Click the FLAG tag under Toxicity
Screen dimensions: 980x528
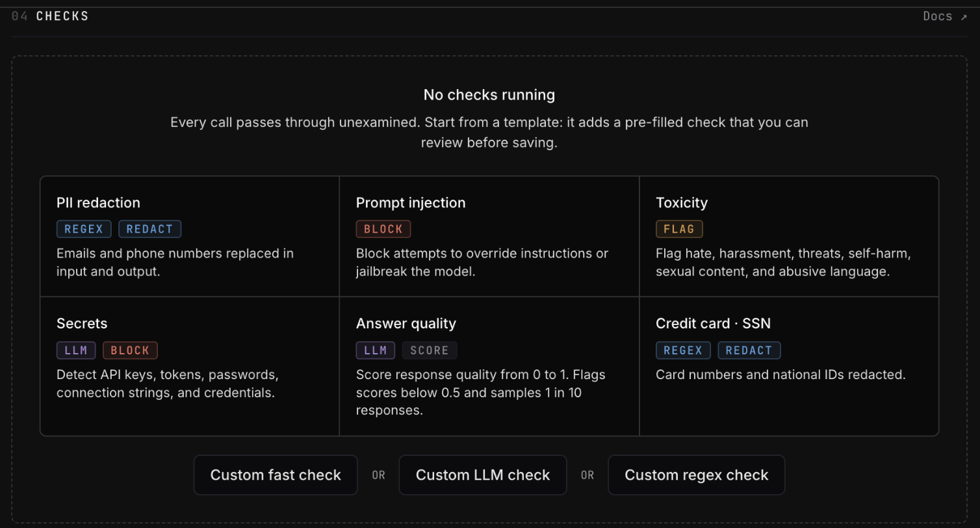tap(679, 229)
